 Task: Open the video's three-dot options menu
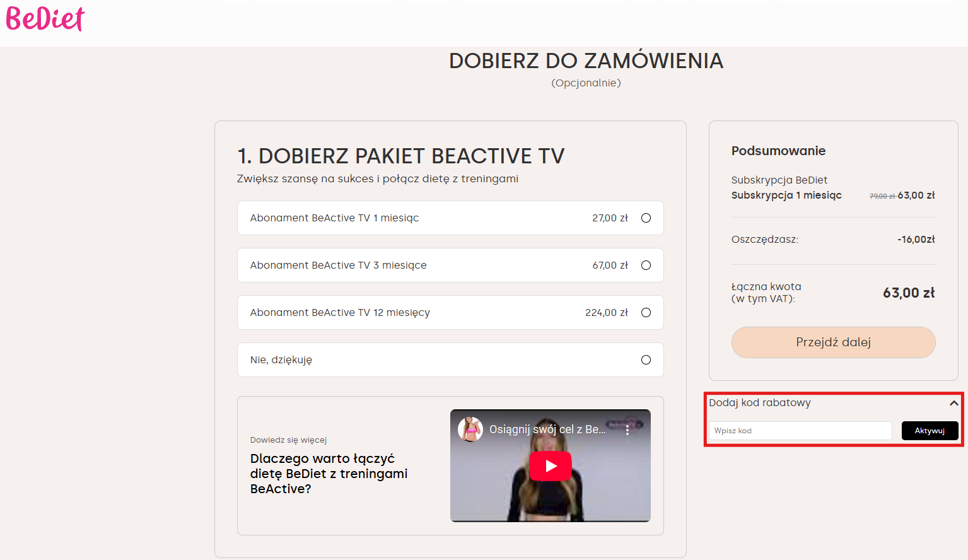[x=627, y=430]
